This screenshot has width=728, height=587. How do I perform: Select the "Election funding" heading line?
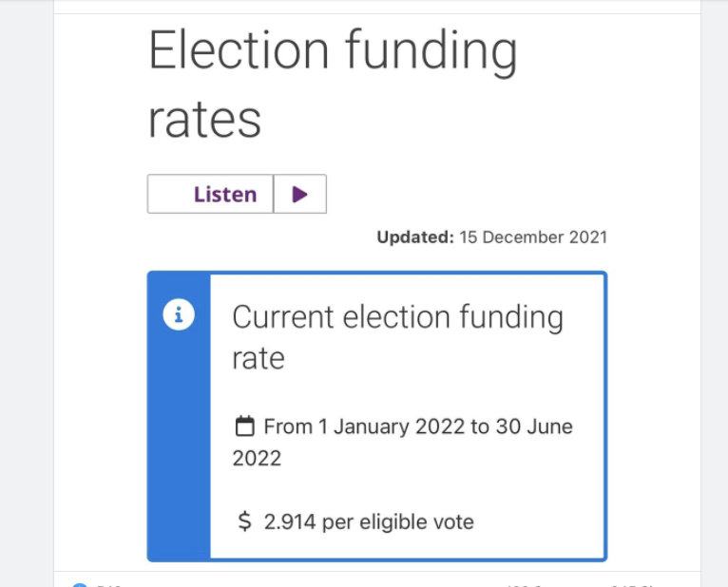[x=333, y=51]
